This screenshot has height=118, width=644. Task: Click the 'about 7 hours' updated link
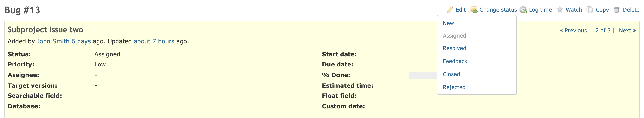pyautogui.click(x=154, y=41)
